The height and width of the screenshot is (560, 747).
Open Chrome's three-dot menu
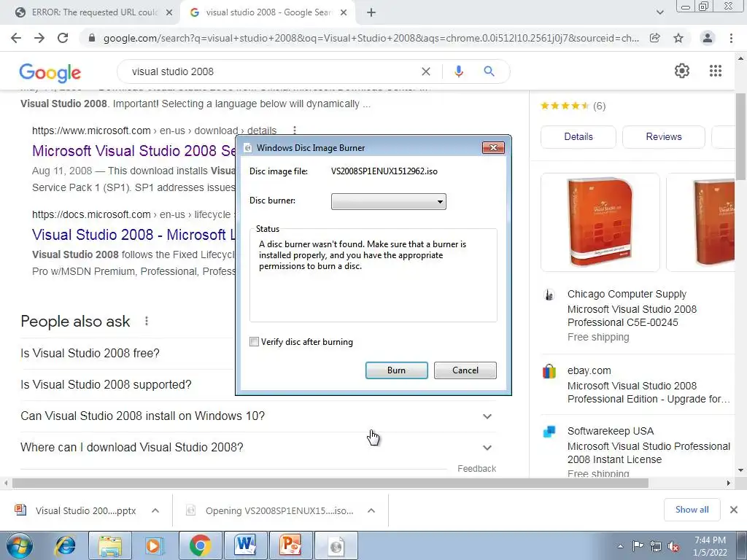tap(731, 38)
